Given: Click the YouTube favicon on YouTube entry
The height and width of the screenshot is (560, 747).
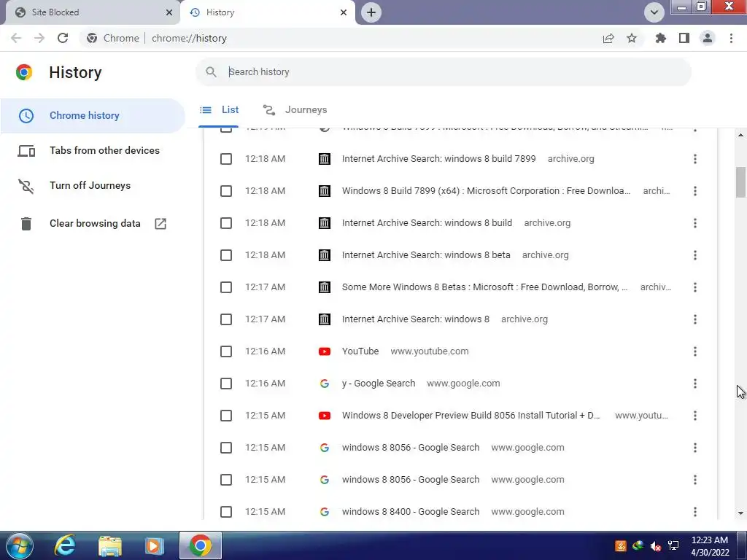Looking at the screenshot, I should click(x=325, y=351).
